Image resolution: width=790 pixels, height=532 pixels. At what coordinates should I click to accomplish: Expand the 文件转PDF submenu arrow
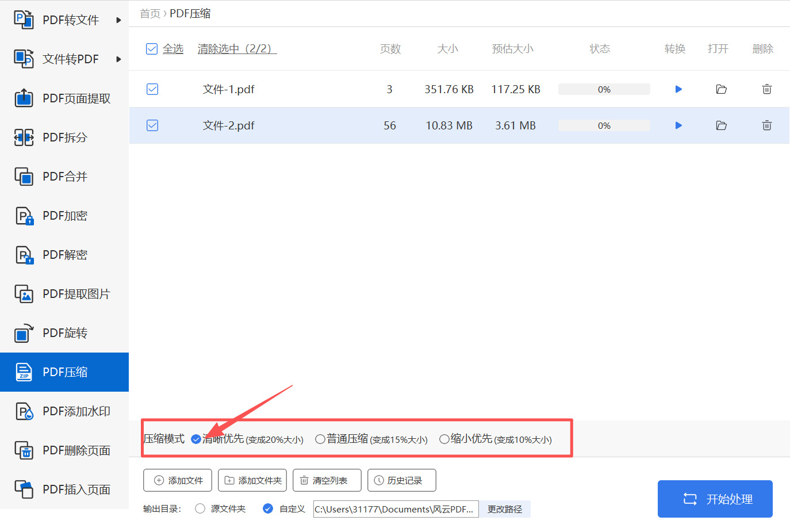click(120, 59)
